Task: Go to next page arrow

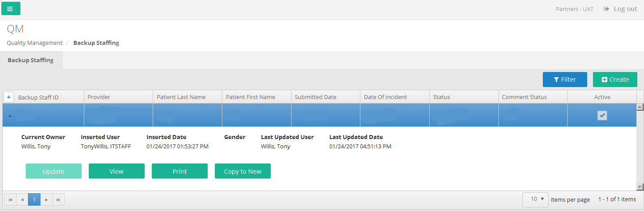Action: click(x=47, y=200)
